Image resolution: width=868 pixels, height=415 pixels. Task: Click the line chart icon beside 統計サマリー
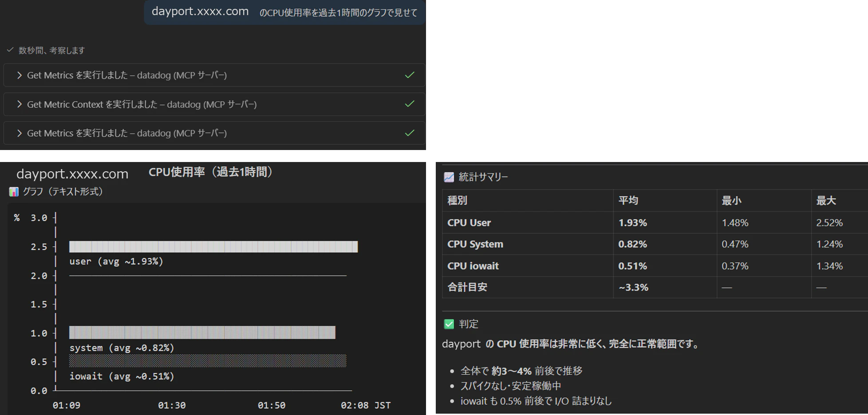coord(449,177)
